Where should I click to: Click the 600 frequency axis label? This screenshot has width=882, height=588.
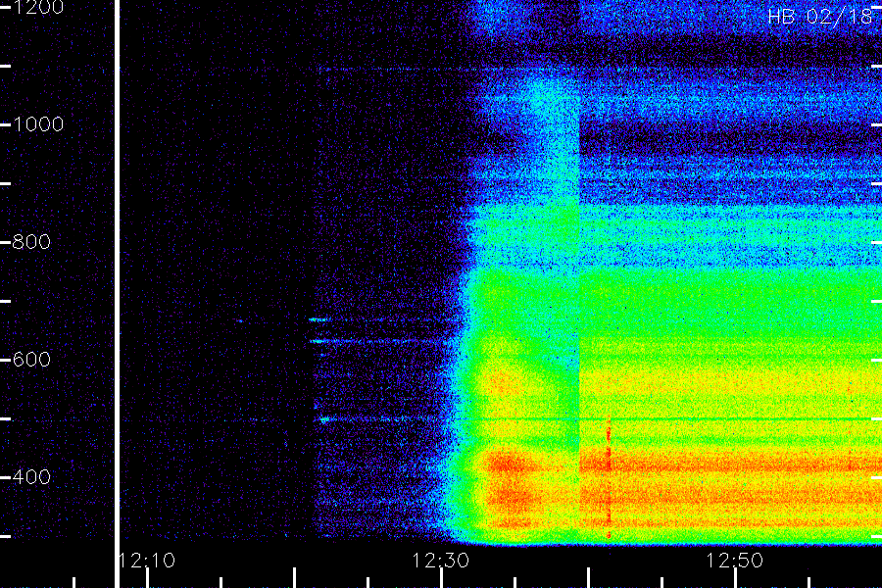tap(31, 360)
